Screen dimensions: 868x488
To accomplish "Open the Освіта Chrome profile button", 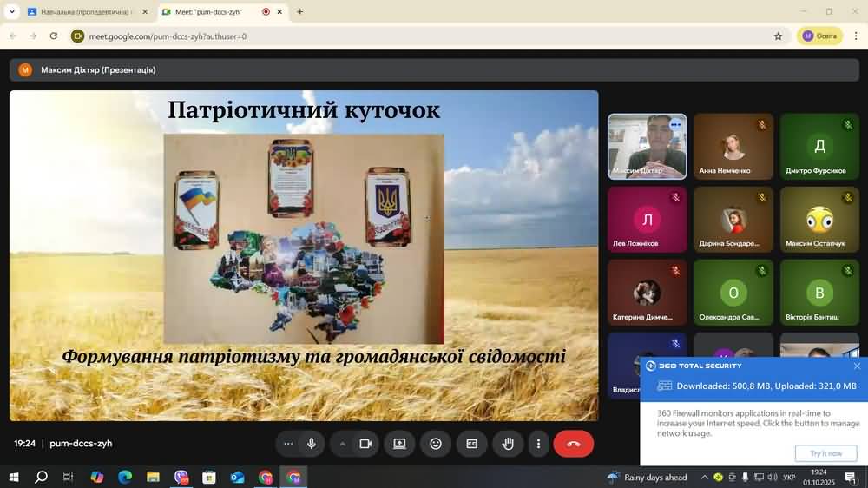I will tap(819, 36).
